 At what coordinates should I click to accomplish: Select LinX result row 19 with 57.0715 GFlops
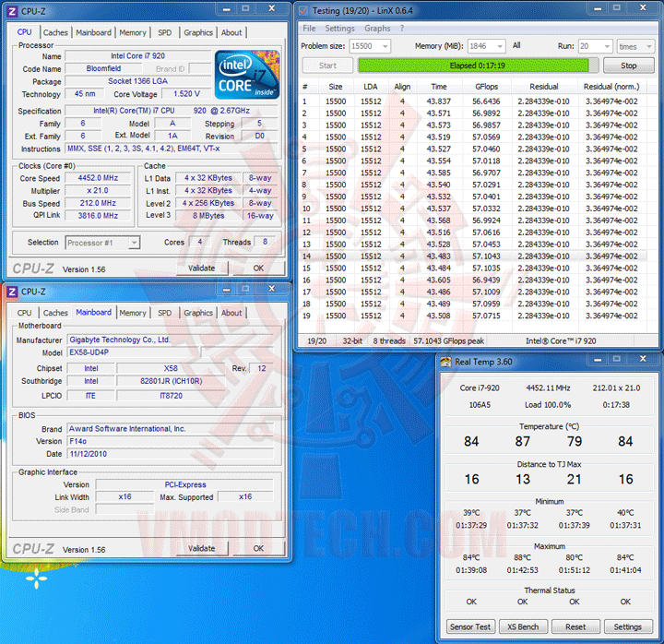tap(472, 316)
